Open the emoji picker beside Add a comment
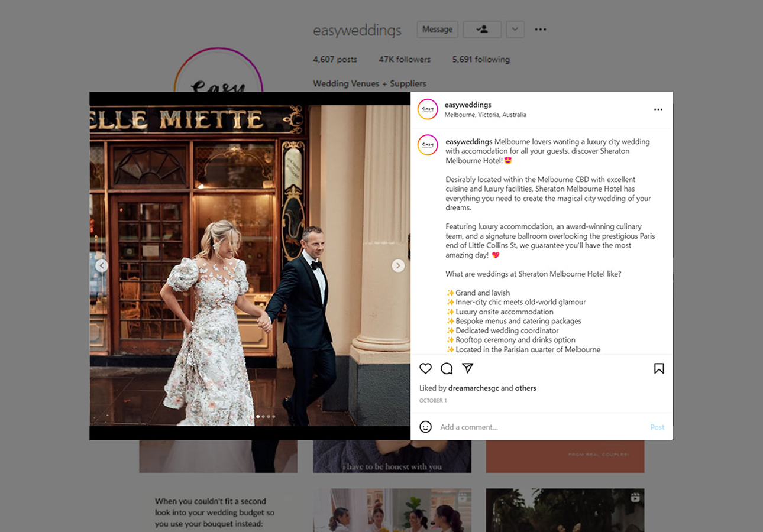763x532 pixels. [425, 427]
